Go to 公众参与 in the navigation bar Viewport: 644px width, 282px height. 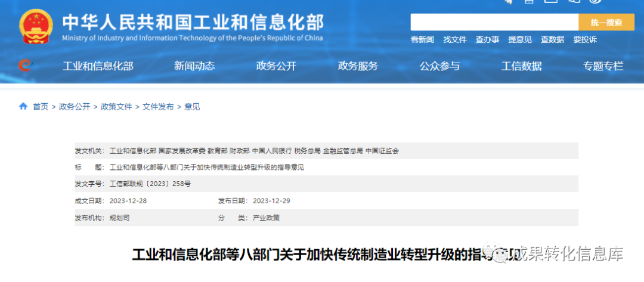click(x=439, y=66)
